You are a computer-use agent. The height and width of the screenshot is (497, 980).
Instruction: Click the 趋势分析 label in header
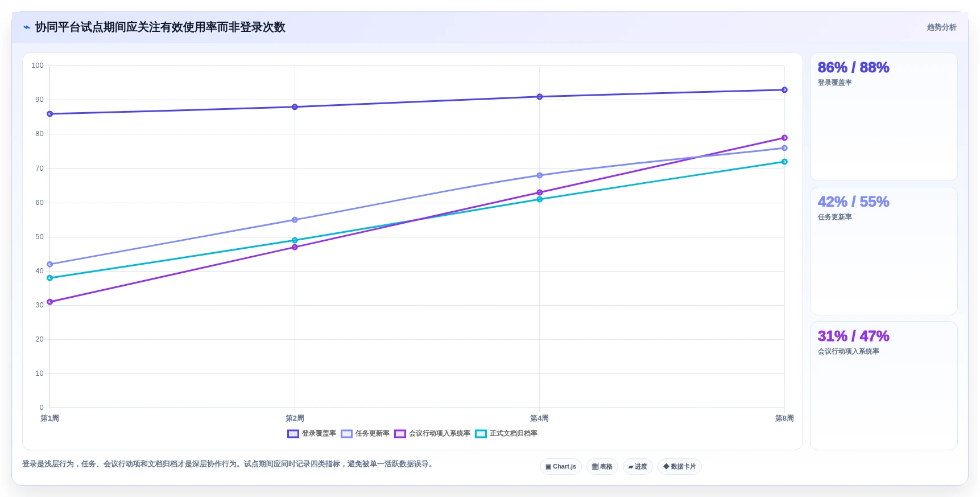[x=941, y=27]
